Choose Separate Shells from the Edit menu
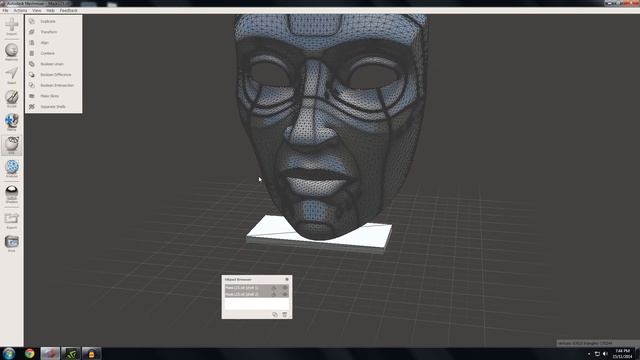The image size is (640, 360). click(x=53, y=107)
